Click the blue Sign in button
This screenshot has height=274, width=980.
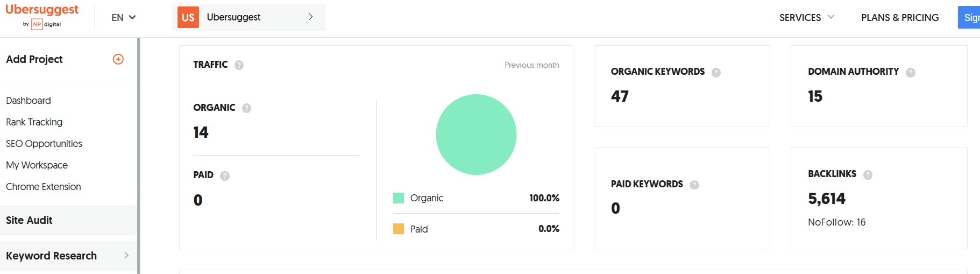point(969,17)
